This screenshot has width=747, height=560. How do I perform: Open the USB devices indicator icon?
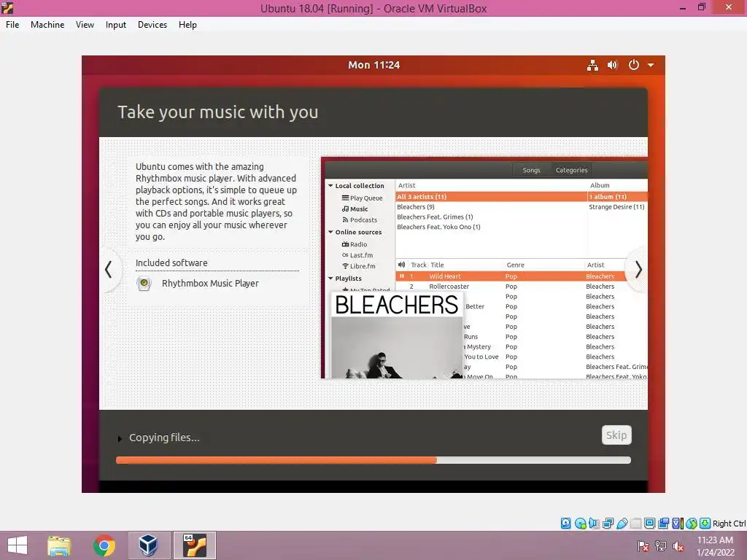click(622, 524)
